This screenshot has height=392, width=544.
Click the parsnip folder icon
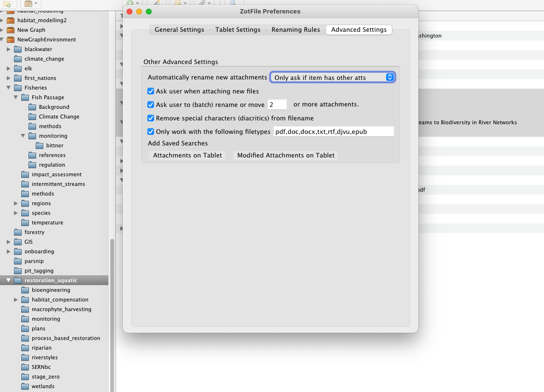(18, 261)
